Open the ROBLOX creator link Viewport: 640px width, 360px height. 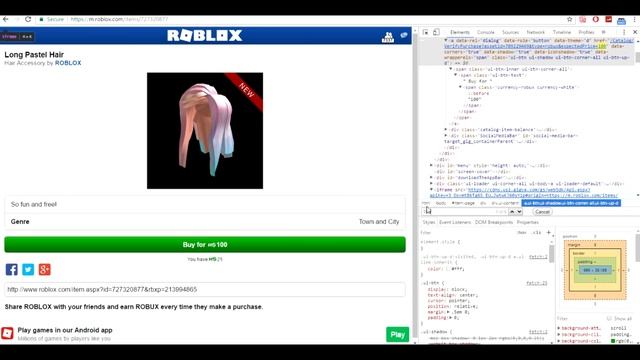(68, 63)
